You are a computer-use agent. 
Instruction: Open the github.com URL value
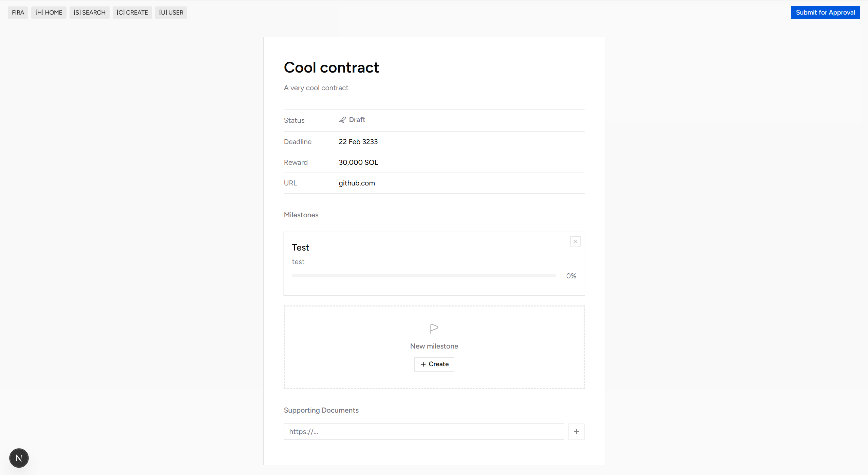point(357,183)
